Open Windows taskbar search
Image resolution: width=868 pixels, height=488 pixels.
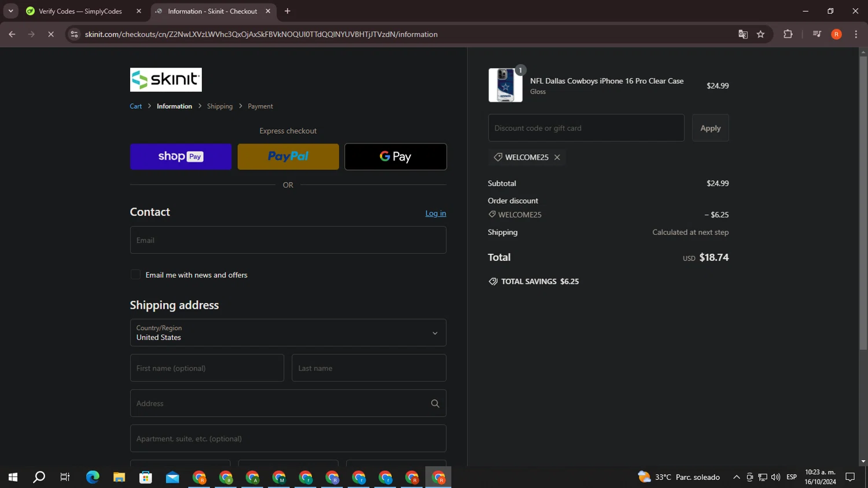[x=39, y=477]
